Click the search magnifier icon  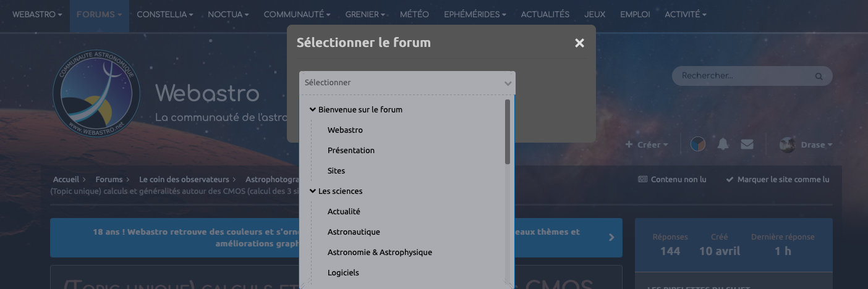tap(819, 77)
